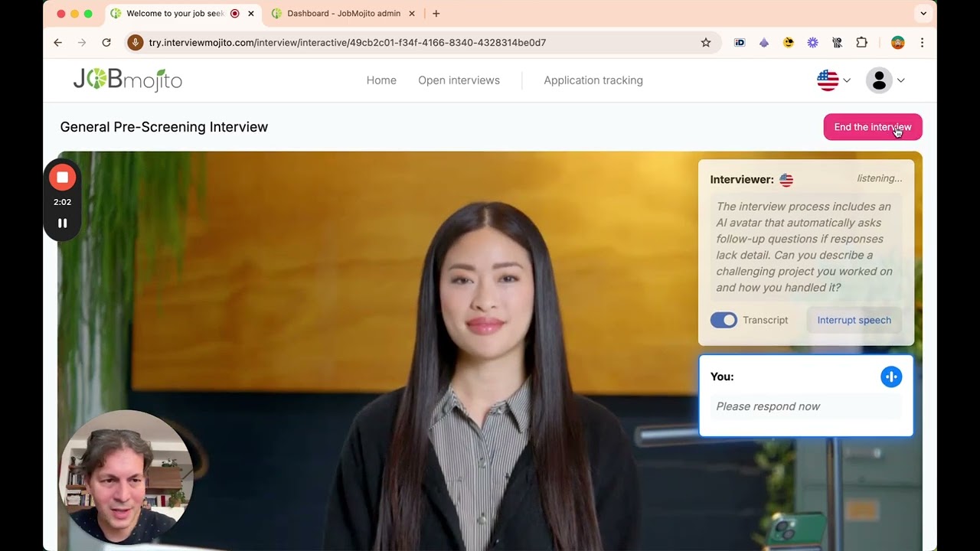Click the iD extension icon
Image resolution: width=980 pixels, height=551 pixels.
coord(740,43)
